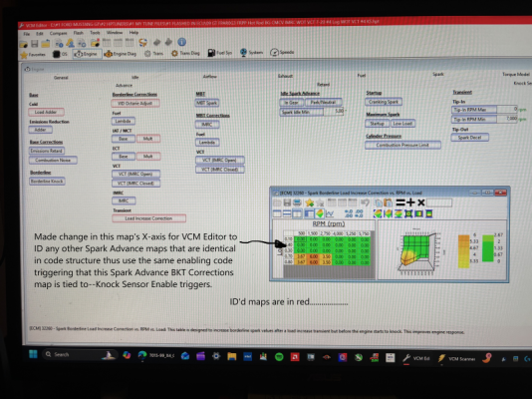Viewport: 532px width, 399px height.
Task: Toggle the 3D surface graph view icon
Action: (x=319, y=213)
